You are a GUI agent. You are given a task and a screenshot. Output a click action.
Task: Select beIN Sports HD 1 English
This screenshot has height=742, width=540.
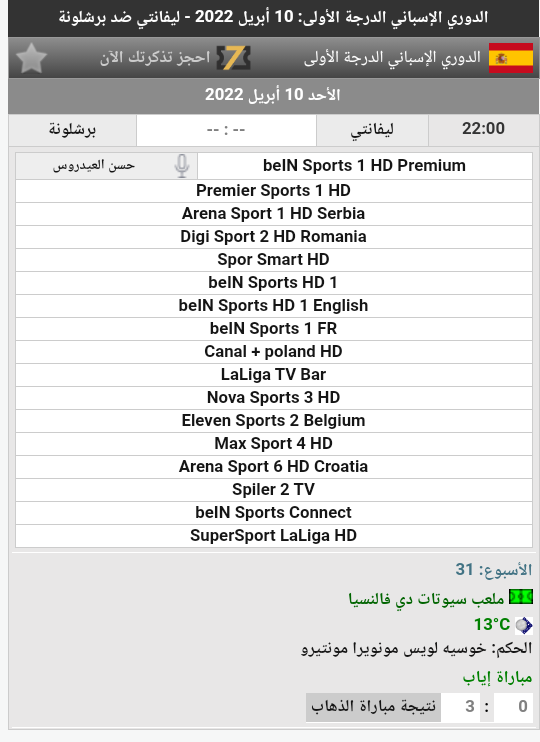[x=274, y=306]
